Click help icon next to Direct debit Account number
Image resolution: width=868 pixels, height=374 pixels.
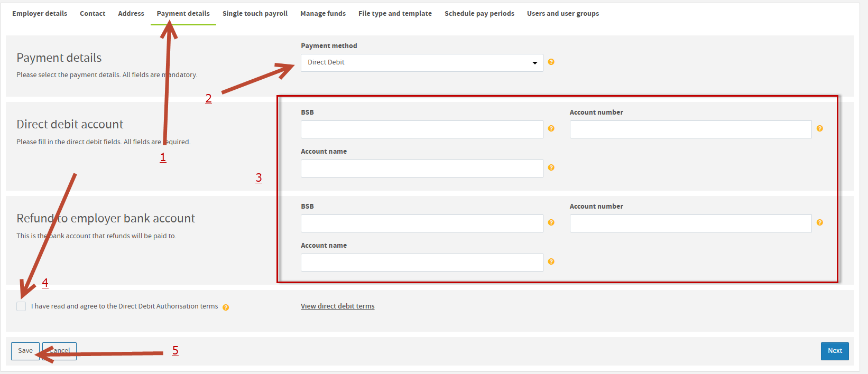[819, 129]
